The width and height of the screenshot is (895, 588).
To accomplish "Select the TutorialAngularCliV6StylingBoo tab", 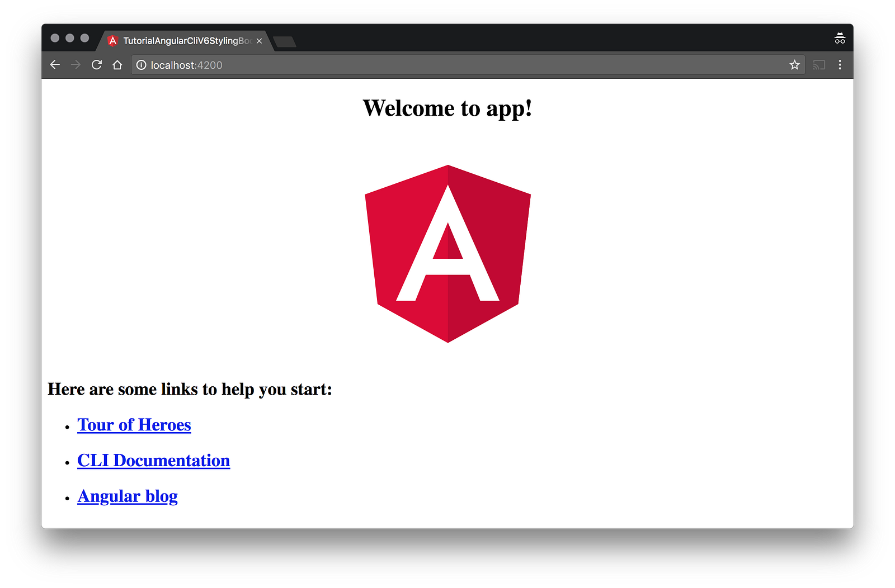I will [185, 41].
